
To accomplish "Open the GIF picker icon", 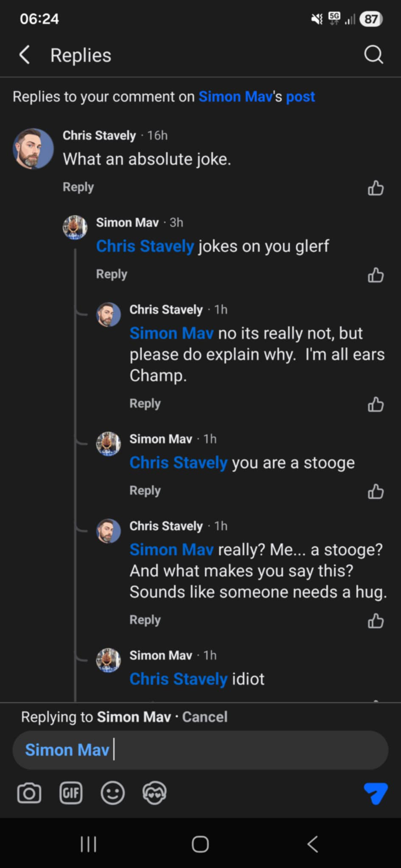I will 71,793.
